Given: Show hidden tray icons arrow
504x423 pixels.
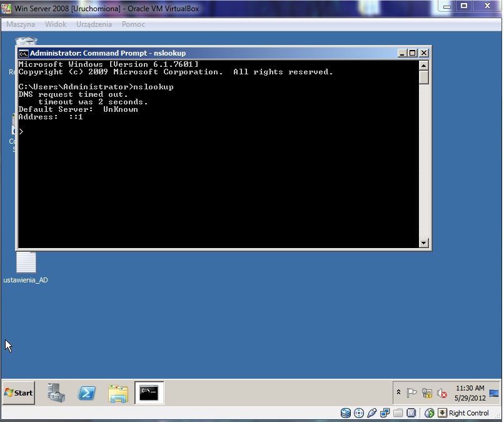Looking at the screenshot, I should tap(398, 392).
